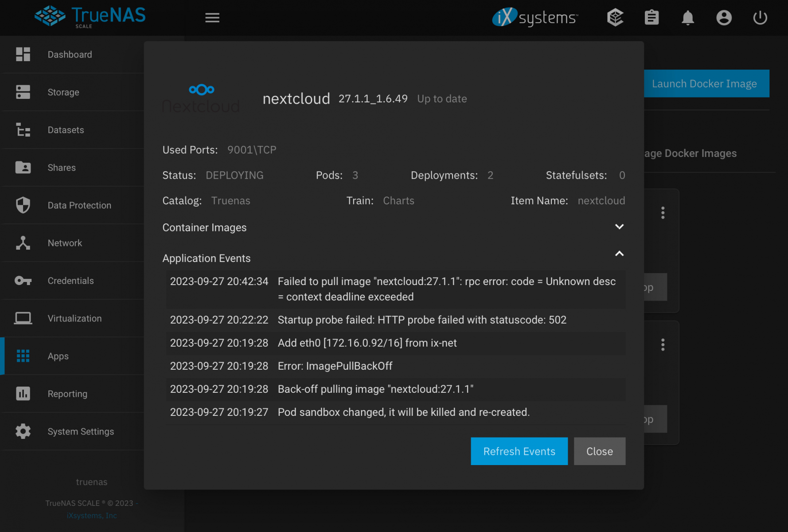Viewport: 788px width, 532px height.
Task: Toggle the hamburger sidebar menu
Action: pyautogui.click(x=212, y=18)
